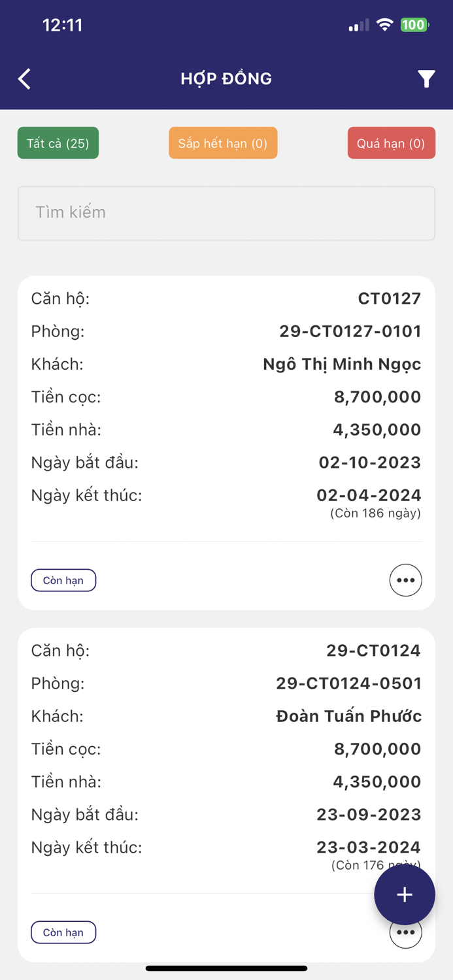
Task: Tap guest name Ngô Thị Minh Ngọc
Action: tap(341, 364)
